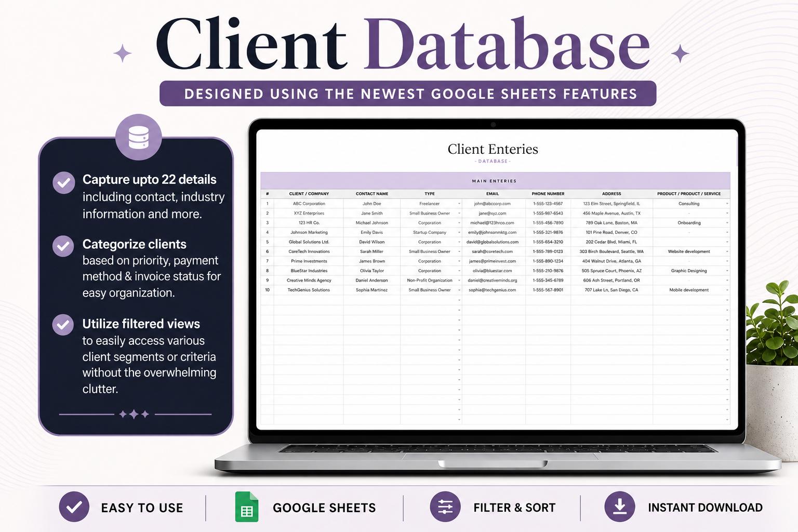Select the CLIENT / COMPANY column header
The height and width of the screenshot is (532, 798).
pos(309,194)
